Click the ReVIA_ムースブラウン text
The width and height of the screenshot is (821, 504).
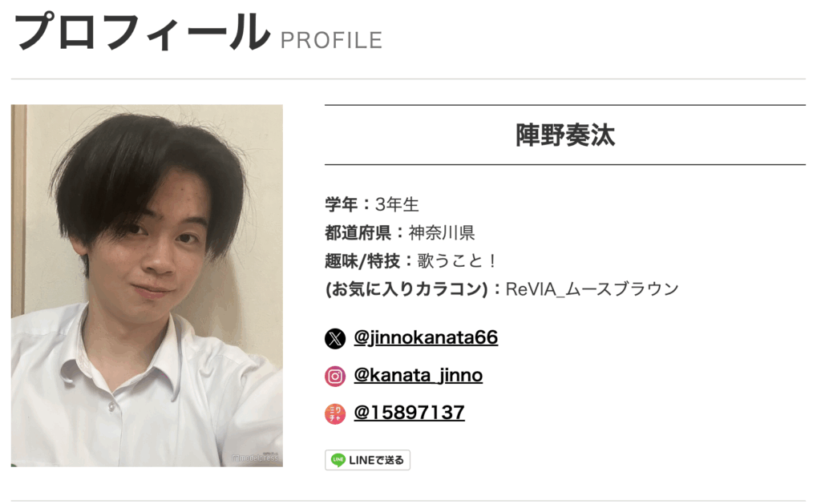[x=592, y=289]
